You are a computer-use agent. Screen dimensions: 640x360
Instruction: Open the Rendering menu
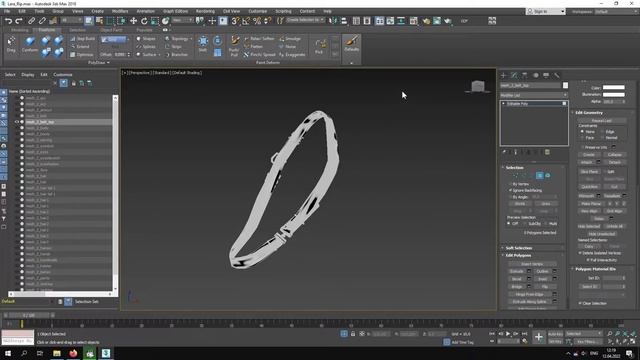(x=205, y=11)
